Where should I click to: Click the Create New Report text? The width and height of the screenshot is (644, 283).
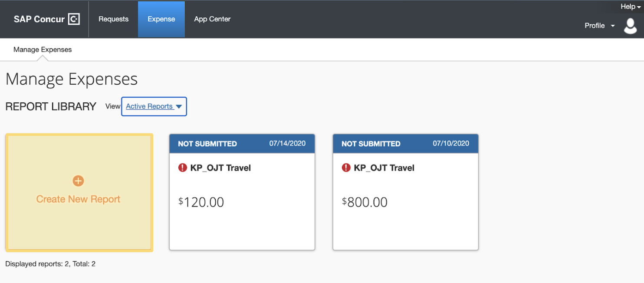78,199
